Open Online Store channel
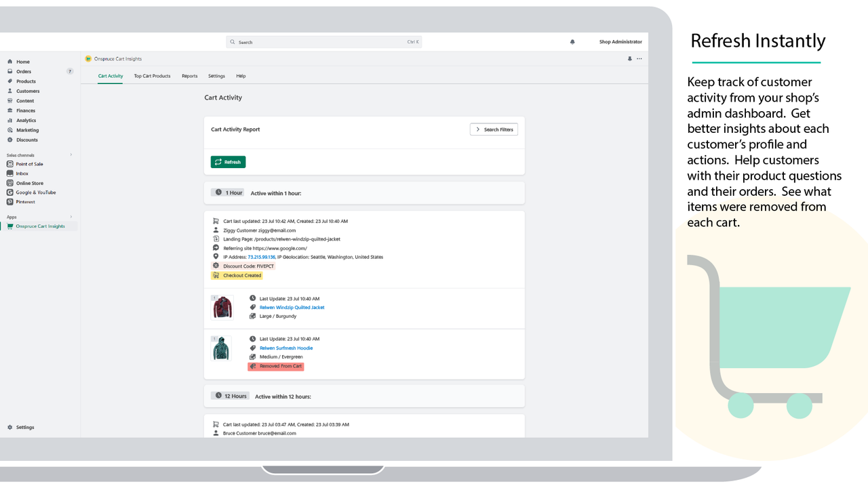 (x=29, y=183)
